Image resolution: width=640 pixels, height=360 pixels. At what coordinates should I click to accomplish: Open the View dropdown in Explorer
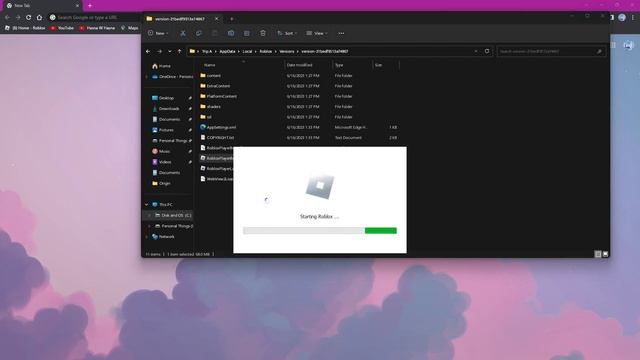point(317,33)
